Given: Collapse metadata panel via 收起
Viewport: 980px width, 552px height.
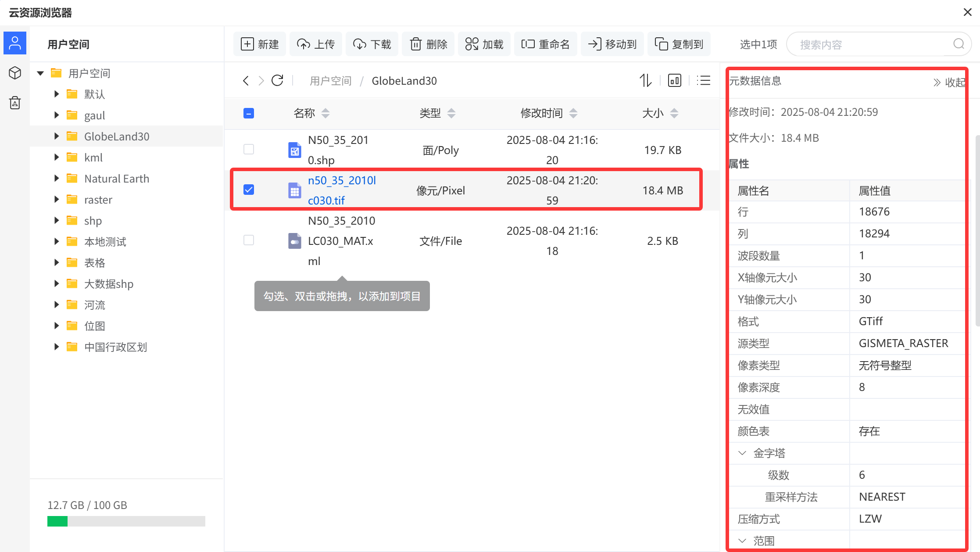Looking at the screenshot, I should point(949,82).
